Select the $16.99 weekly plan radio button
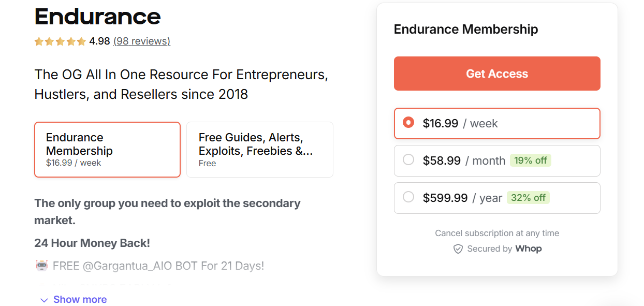This screenshot has height=306, width=644. (x=408, y=123)
